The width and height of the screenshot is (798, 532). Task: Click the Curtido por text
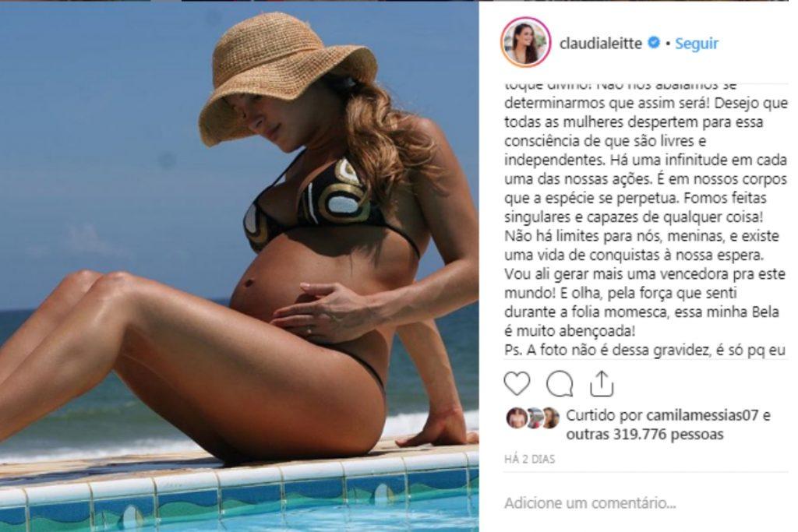[605, 415]
